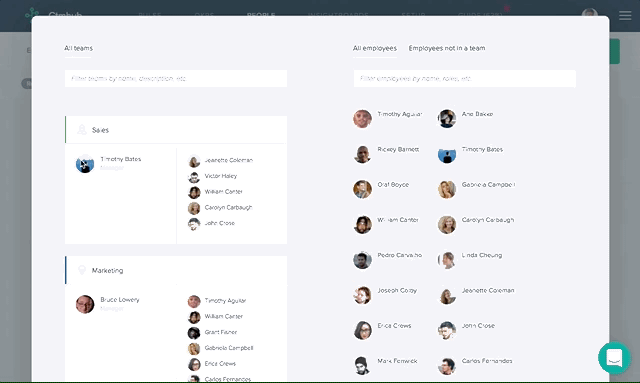
Task: Click Jeanette Coleman avatar in employees list
Action: 447,295
